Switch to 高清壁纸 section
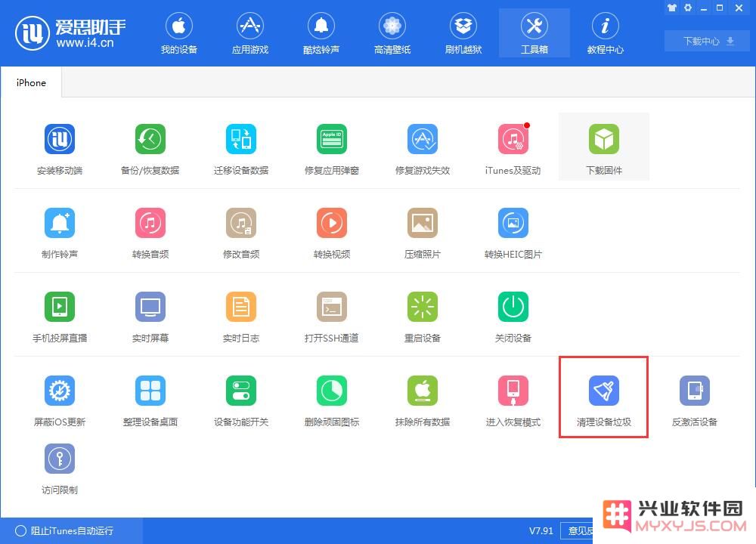Image resolution: width=756 pixels, height=544 pixels. click(392, 33)
